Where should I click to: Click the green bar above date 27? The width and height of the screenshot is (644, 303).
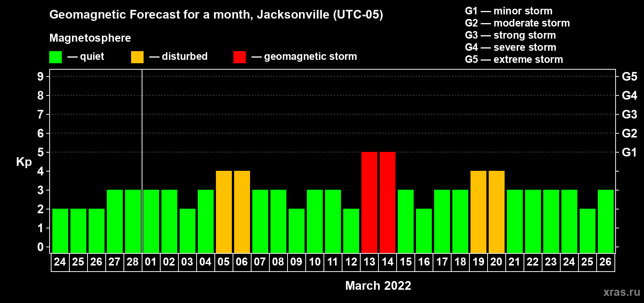(x=115, y=221)
